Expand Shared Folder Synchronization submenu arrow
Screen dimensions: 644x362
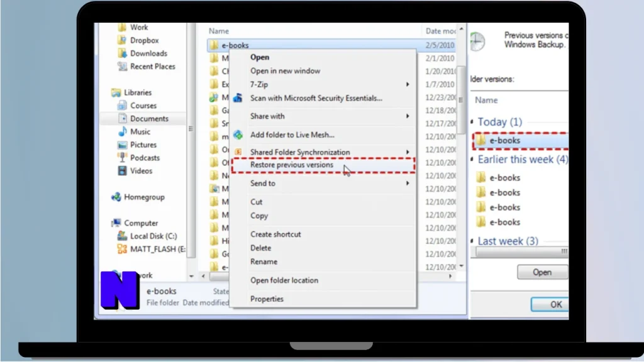[408, 152]
